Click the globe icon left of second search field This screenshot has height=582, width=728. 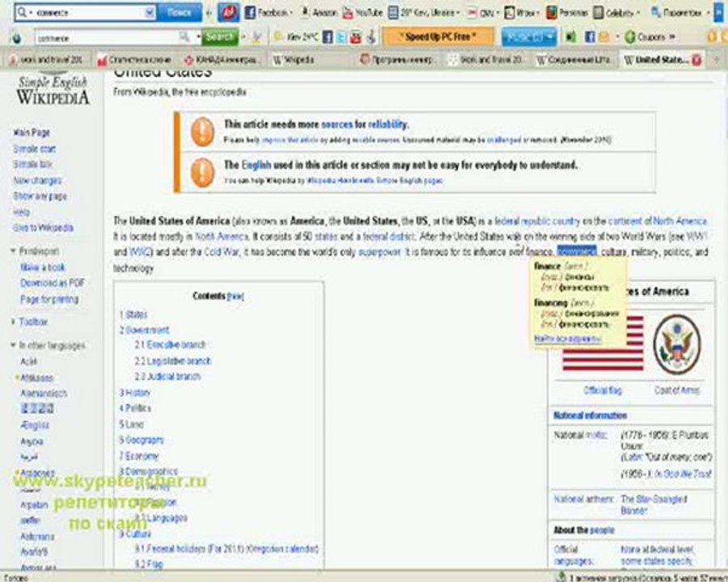point(17,38)
